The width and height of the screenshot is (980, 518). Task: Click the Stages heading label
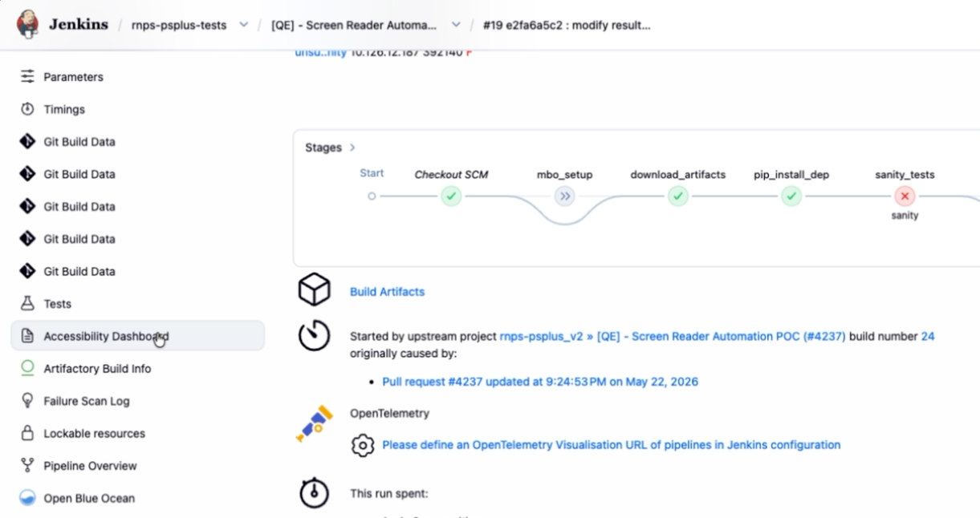323,148
